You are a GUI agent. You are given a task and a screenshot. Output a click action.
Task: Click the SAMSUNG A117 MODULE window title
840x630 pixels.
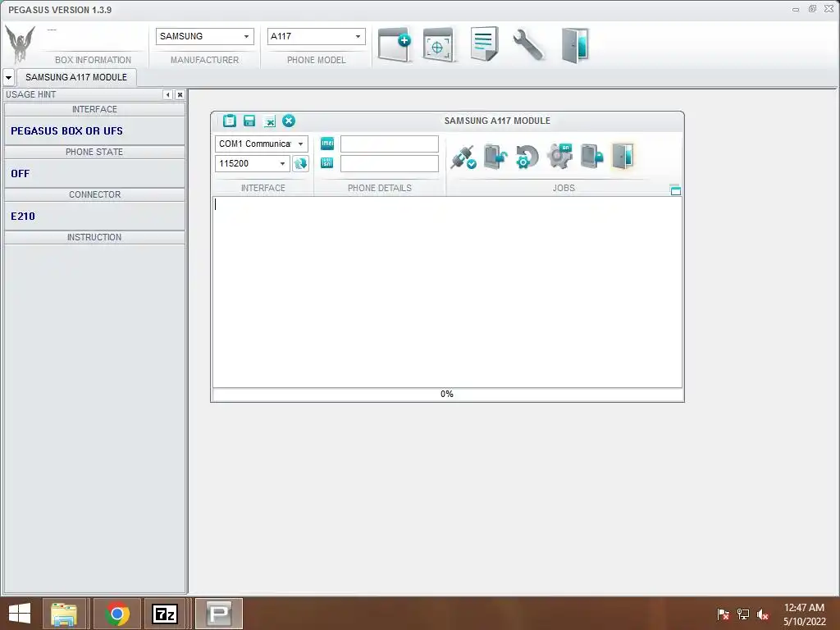497,121
